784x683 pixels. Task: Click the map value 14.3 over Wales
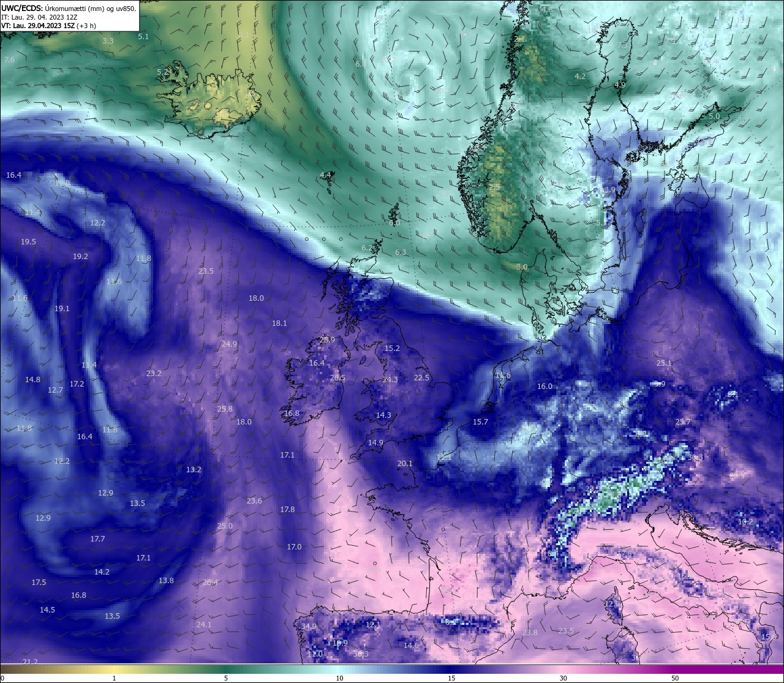(x=383, y=415)
